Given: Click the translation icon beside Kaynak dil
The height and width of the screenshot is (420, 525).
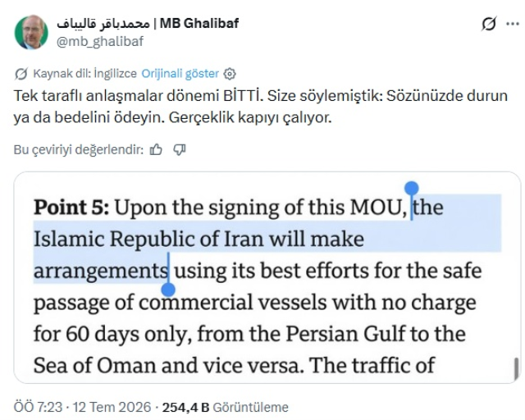Looking at the screenshot, I should pyautogui.click(x=21, y=74).
